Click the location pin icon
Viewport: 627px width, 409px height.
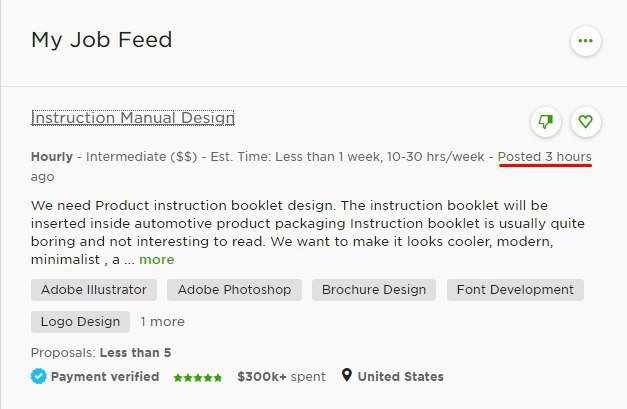347,376
